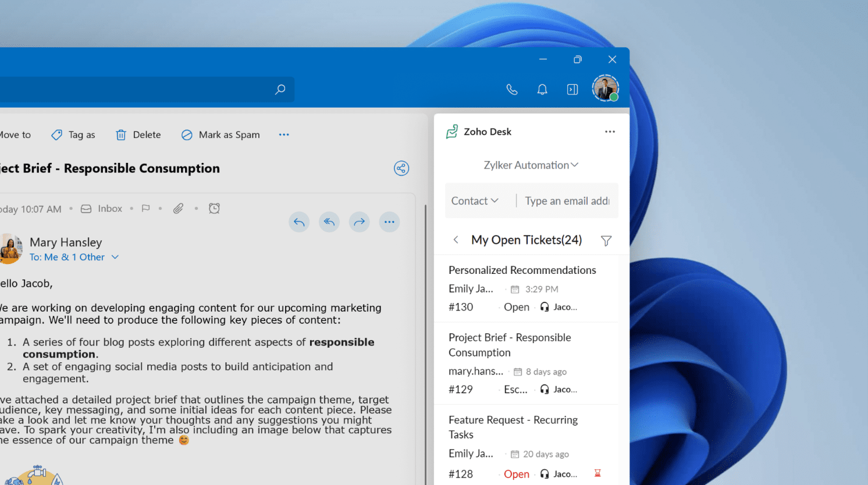Click agent headset icon on ticket #128
Screen dimensions: 868x485
pyautogui.click(x=545, y=474)
